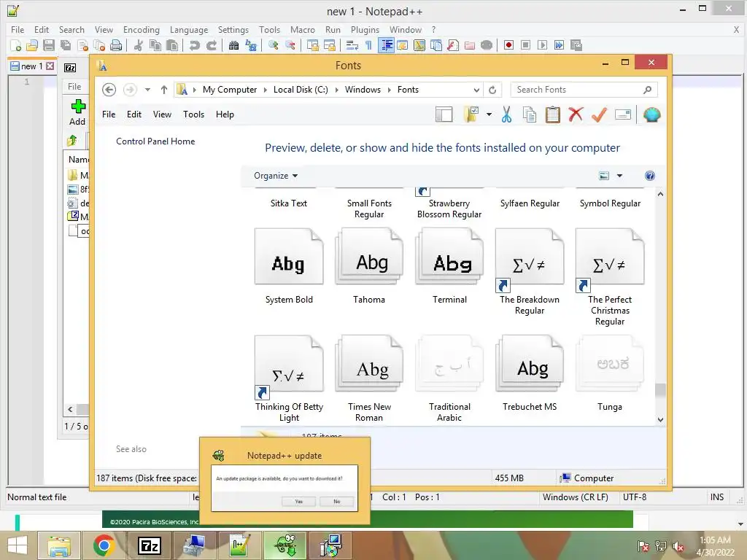747x560 pixels.
Task: Click the Notepad++ Zoom In toolbar icon
Action: [273, 45]
